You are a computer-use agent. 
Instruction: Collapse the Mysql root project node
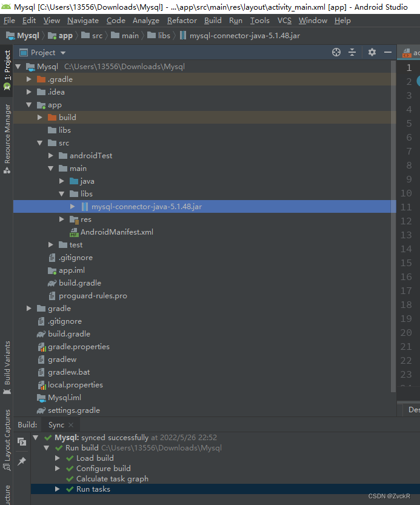[x=18, y=67]
